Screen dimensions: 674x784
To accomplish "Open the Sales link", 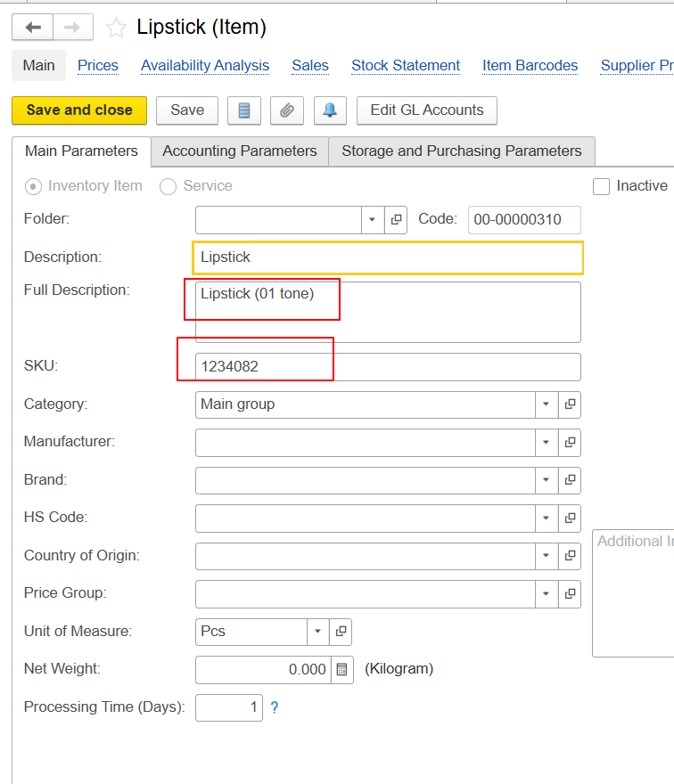I will tap(310, 66).
